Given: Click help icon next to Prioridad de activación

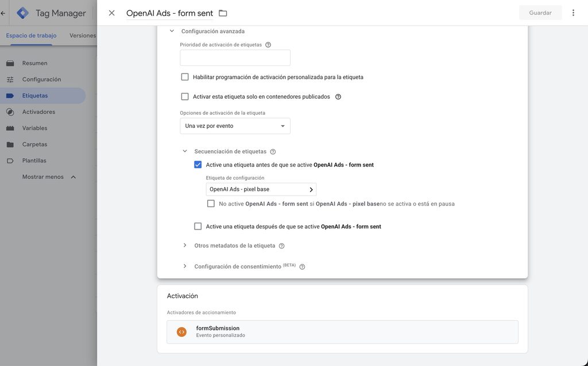Looking at the screenshot, I should [268, 45].
